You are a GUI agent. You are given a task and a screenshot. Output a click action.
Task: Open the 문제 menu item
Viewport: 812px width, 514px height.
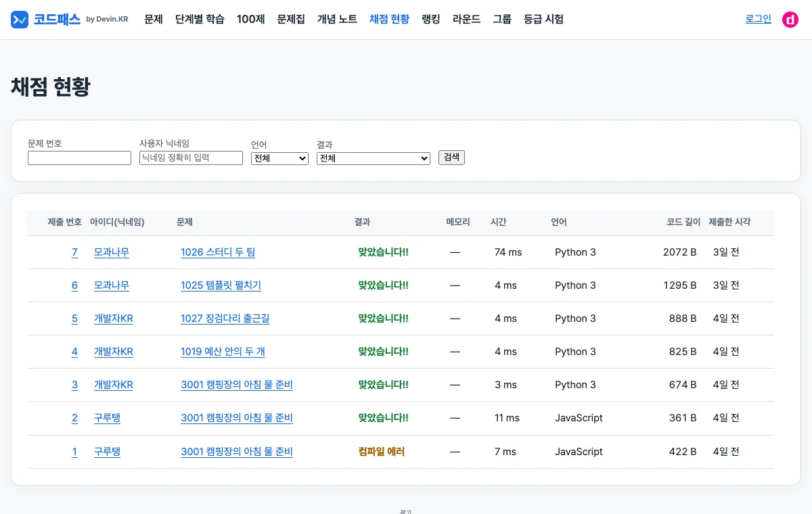pos(154,19)
